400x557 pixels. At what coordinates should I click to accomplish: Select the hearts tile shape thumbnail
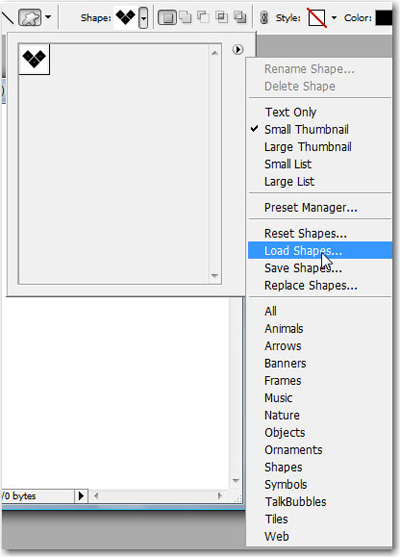[x=34, y=59]
